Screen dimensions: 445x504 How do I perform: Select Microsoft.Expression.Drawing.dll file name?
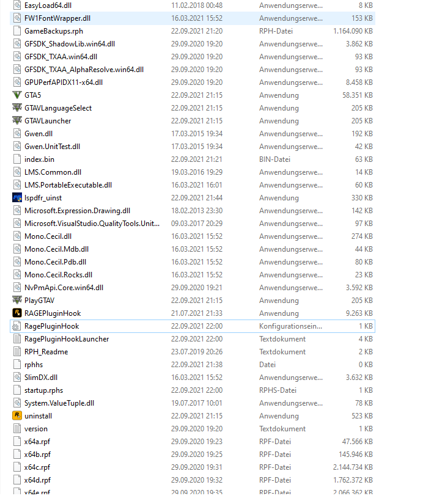[x=77, y=211]
